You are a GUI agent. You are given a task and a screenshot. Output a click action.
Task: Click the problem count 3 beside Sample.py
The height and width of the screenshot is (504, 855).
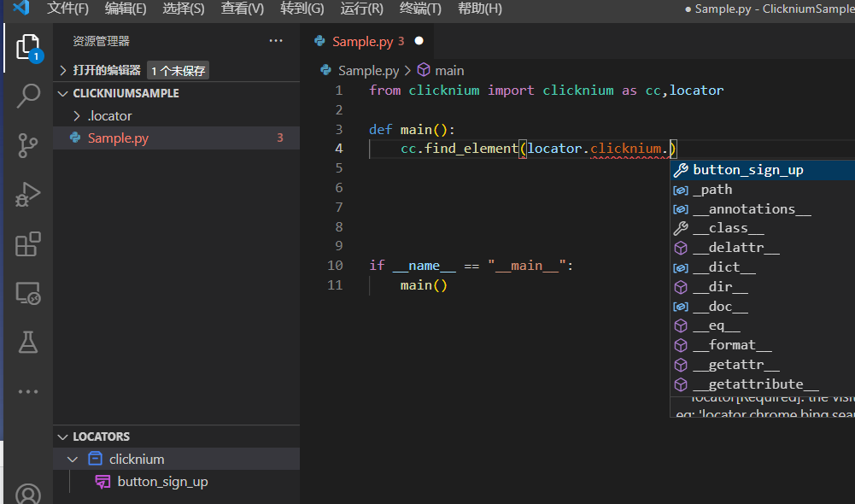tap(279, 138)
